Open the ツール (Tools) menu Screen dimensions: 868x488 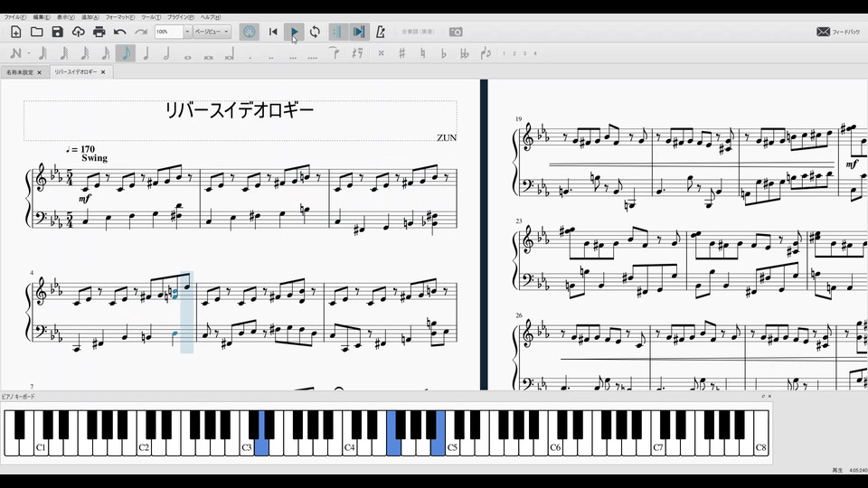pos(151,17)
